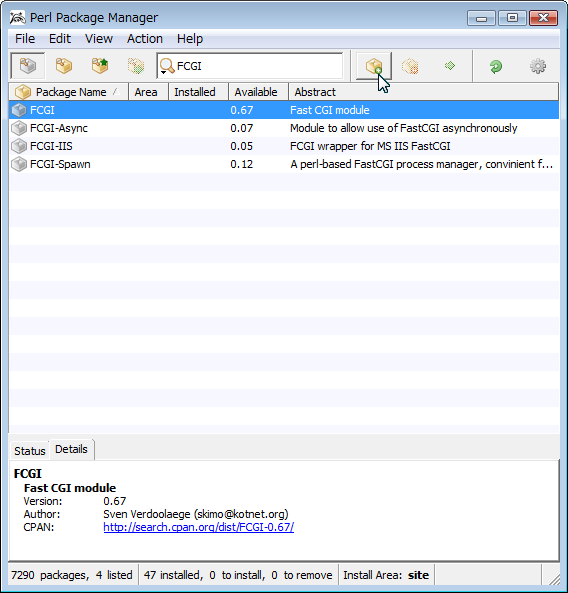
Task: Open the View menu
Action: point(99,39)
